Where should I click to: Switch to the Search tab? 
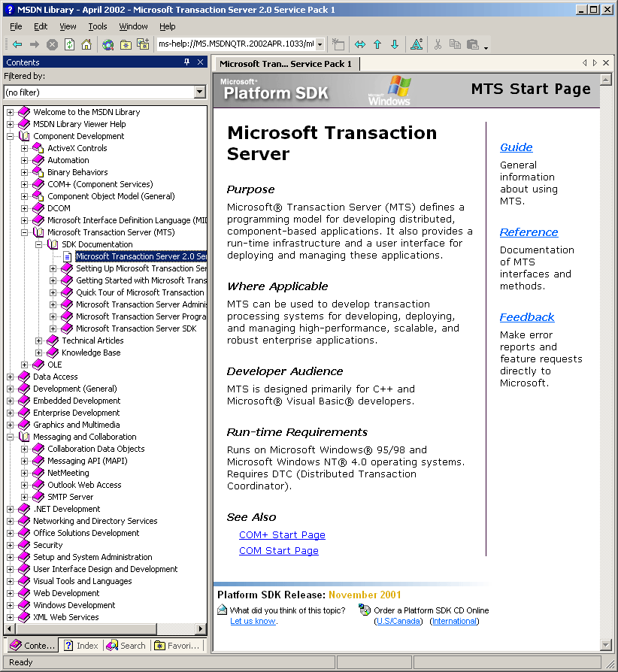(126, 646)
